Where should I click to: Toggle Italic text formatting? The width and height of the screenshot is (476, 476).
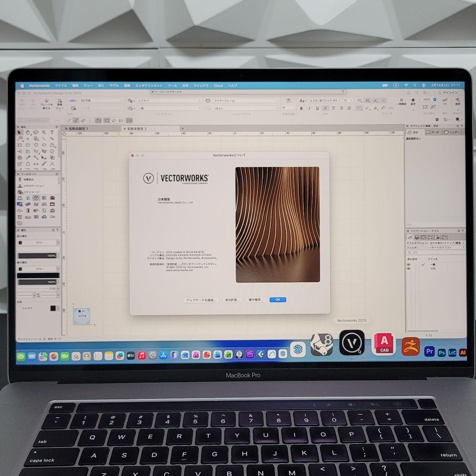[309, 108]
